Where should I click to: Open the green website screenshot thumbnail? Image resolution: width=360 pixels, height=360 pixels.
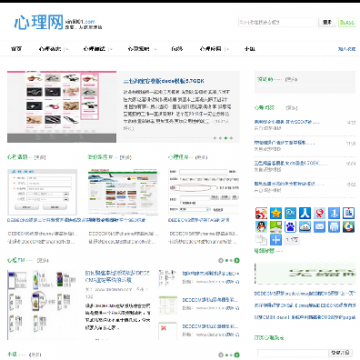click(123, 192)
